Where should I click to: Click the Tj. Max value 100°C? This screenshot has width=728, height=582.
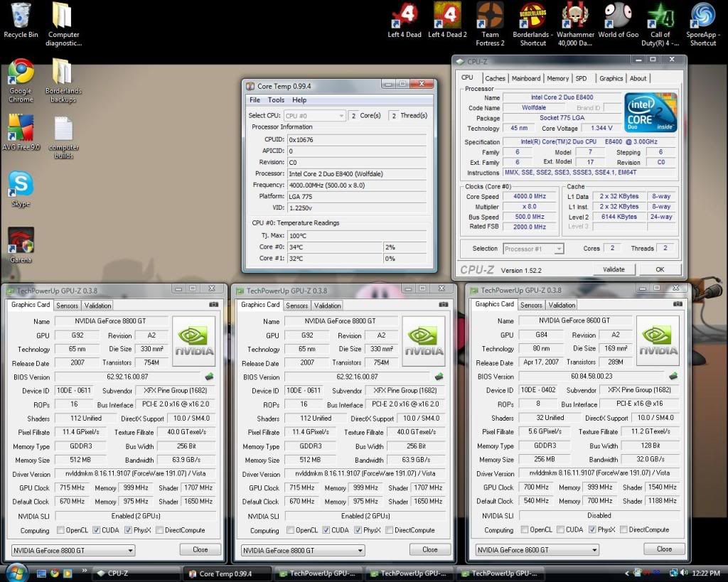[357, 236]
